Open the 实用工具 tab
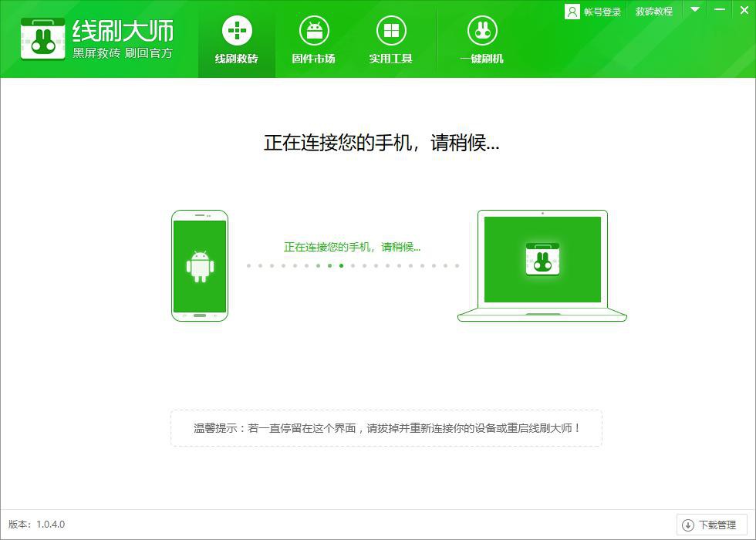This screenshot has height=540, width=756. coord(391,40)
